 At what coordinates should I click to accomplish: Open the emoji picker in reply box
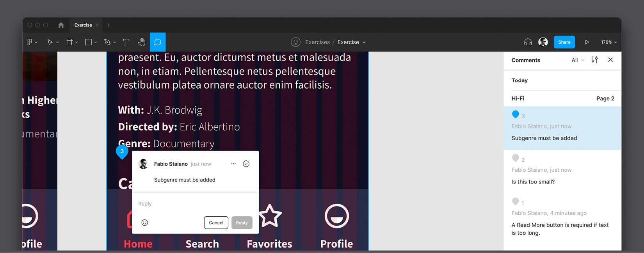tap(145, 223)
